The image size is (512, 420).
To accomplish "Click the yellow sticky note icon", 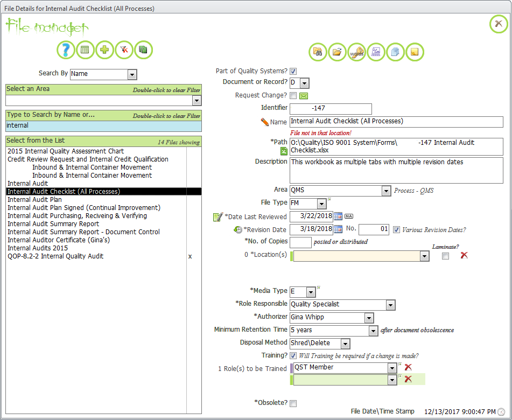I will click(415, 52).
